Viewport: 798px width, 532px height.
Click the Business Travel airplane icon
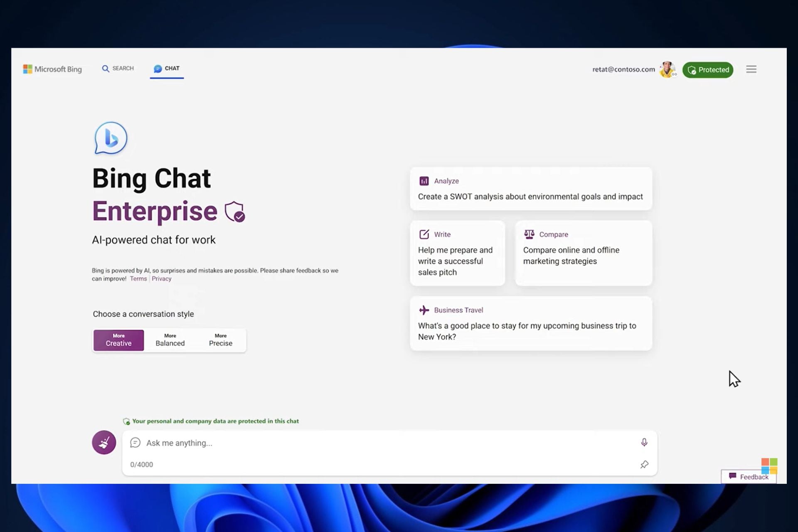coord(424,310)
